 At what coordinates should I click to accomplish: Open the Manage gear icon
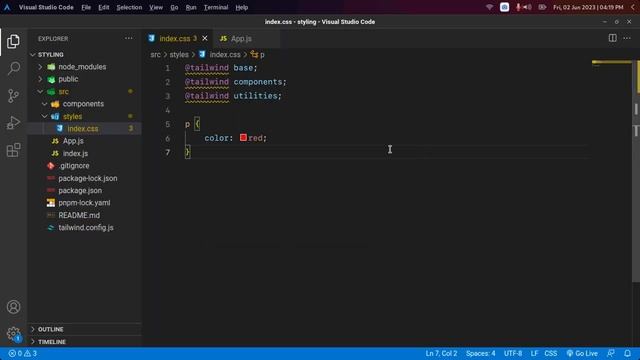click(13, 333)
